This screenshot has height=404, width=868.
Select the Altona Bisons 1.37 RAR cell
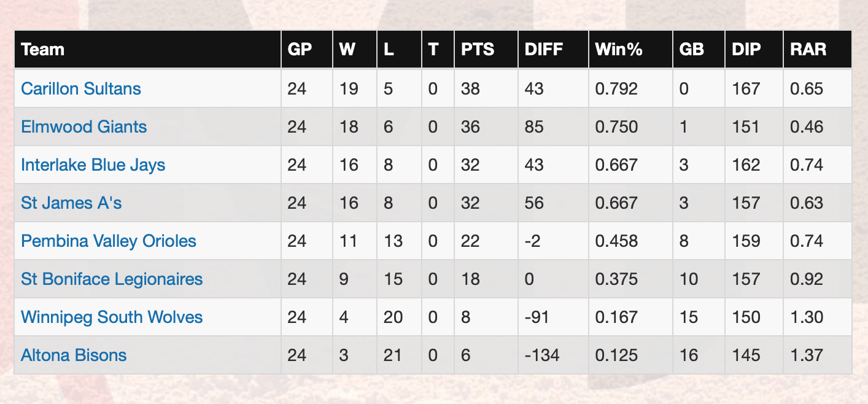818,355
